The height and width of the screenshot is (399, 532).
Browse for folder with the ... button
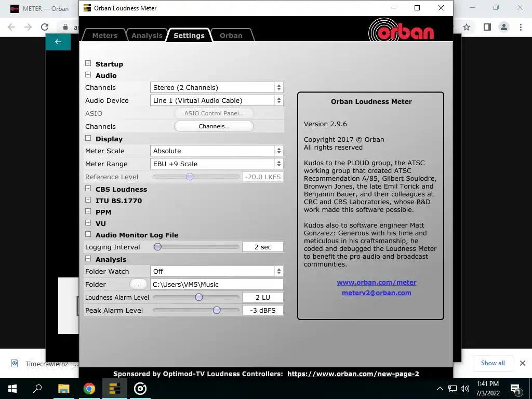138,285
